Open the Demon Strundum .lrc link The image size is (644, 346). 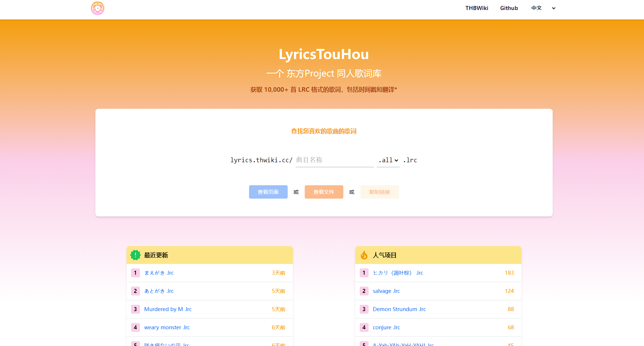(399, 309)
